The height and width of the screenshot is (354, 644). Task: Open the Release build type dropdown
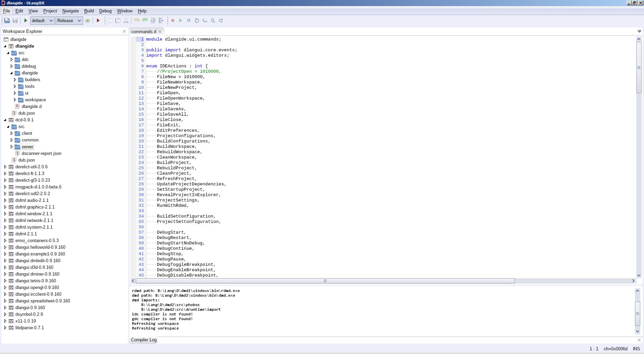(x=69, y=20)
